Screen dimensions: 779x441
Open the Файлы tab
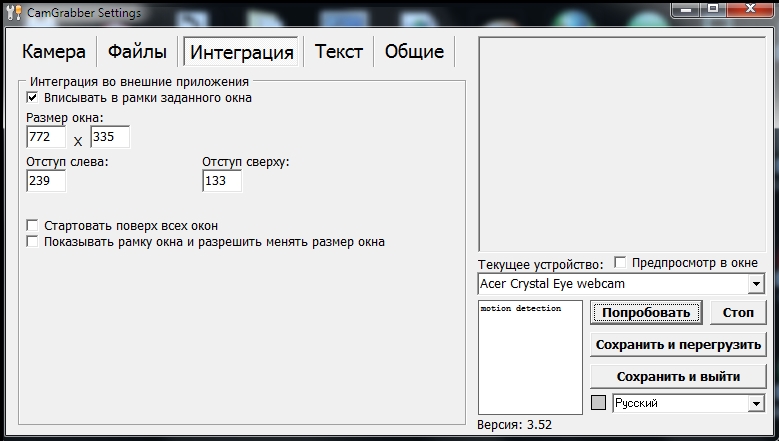[137, 52]
